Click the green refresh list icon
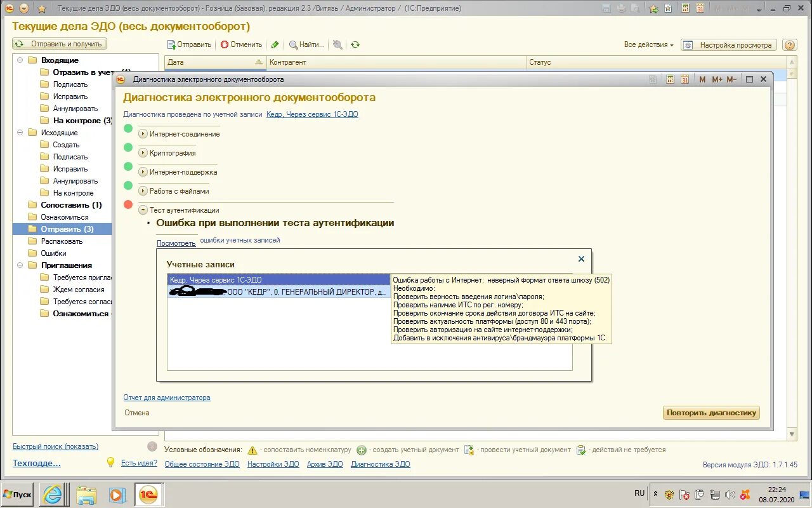The height and width of the screenshot is (508, 812). click(355, 44)
